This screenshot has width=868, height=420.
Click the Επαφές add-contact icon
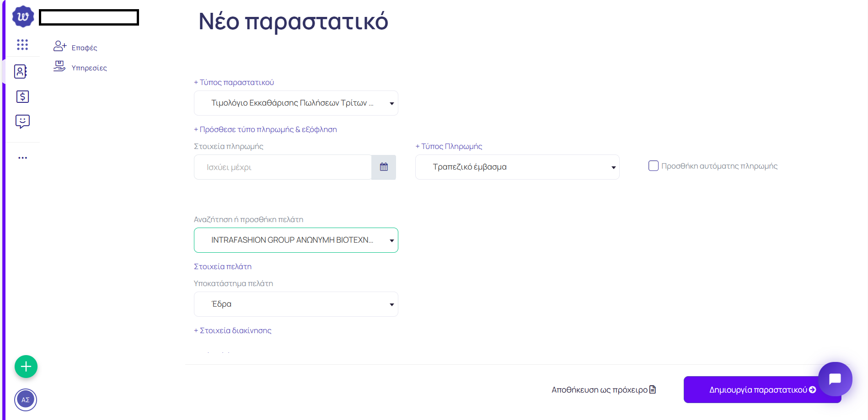pyautogui.click(x=60, y=46)
